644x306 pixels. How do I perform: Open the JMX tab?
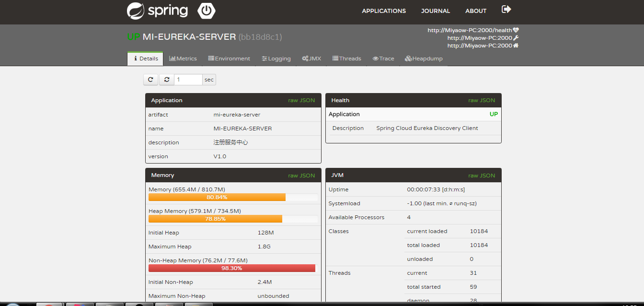pyautogui.click(x=311, y=59)
